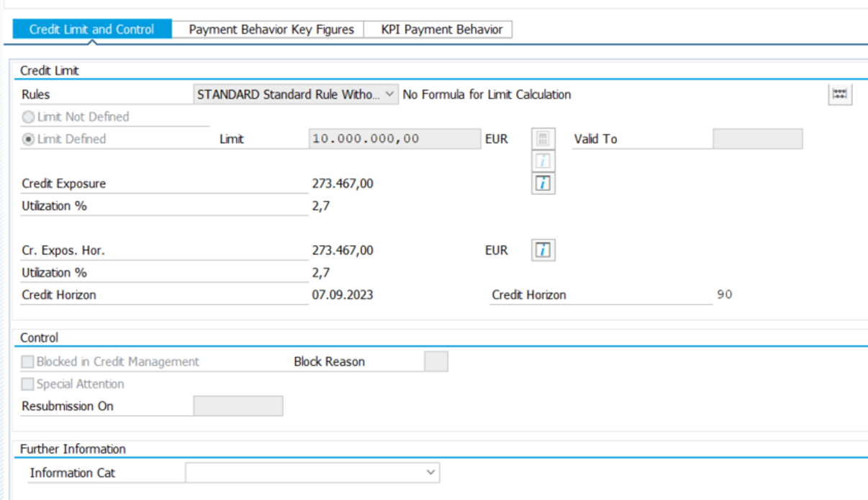The width and height of the screenshot is (868, 500).
Task: Click the calculator icon beside the Limit field
Action: (543, 139)
